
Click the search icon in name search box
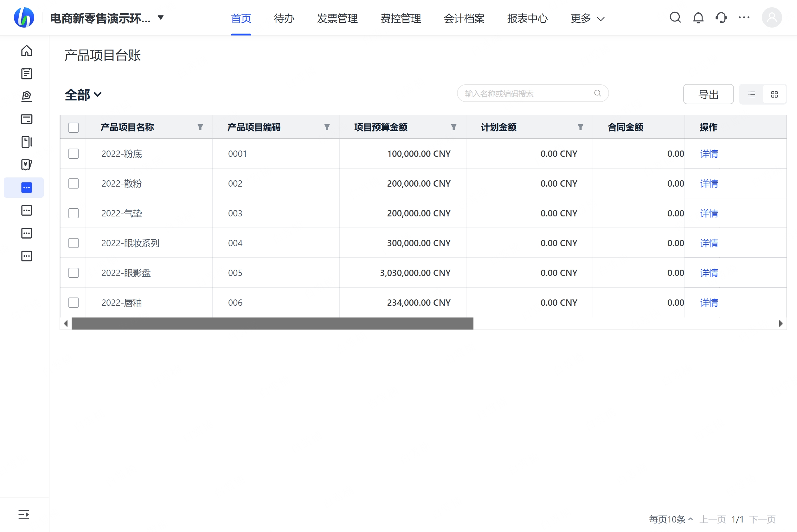(x=597, y=93)
